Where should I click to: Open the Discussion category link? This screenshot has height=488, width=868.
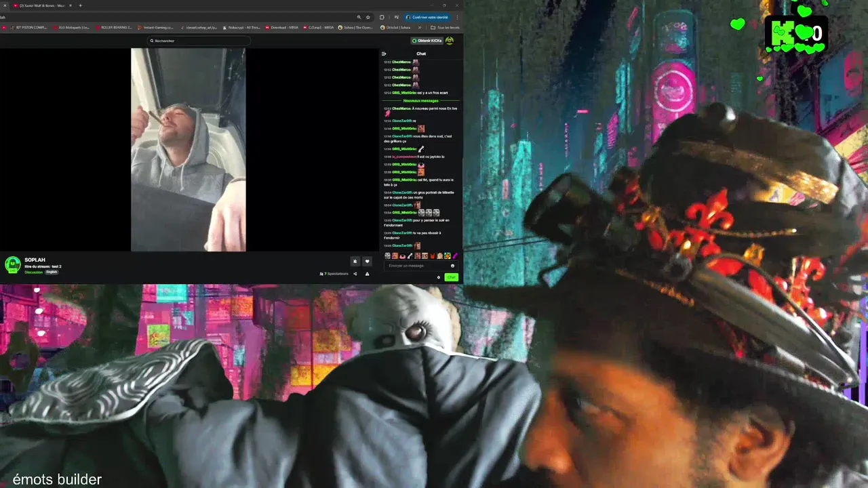click(x=33, y=272)
